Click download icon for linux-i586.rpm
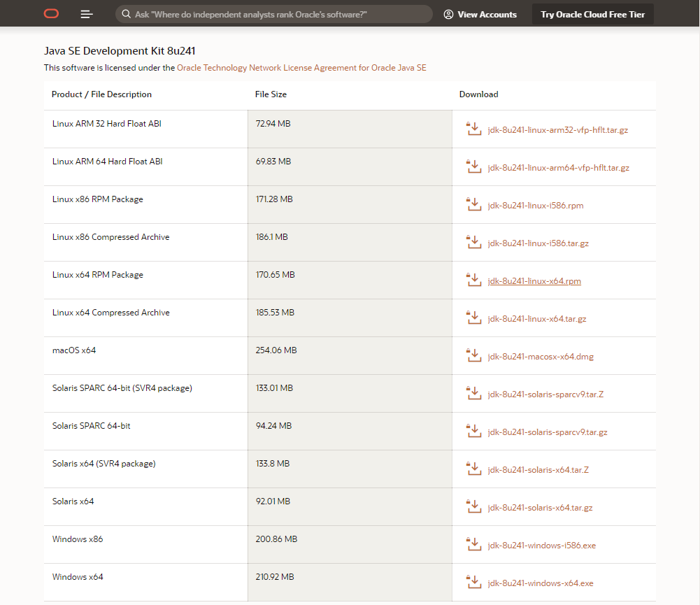Screen dimensions: 700x605 473,204
